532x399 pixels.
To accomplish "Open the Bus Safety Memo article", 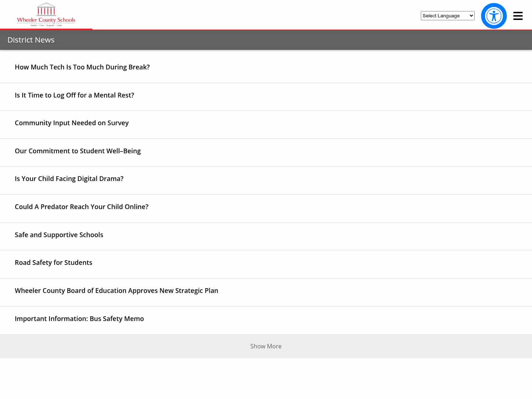I will (x=79, y=318).
